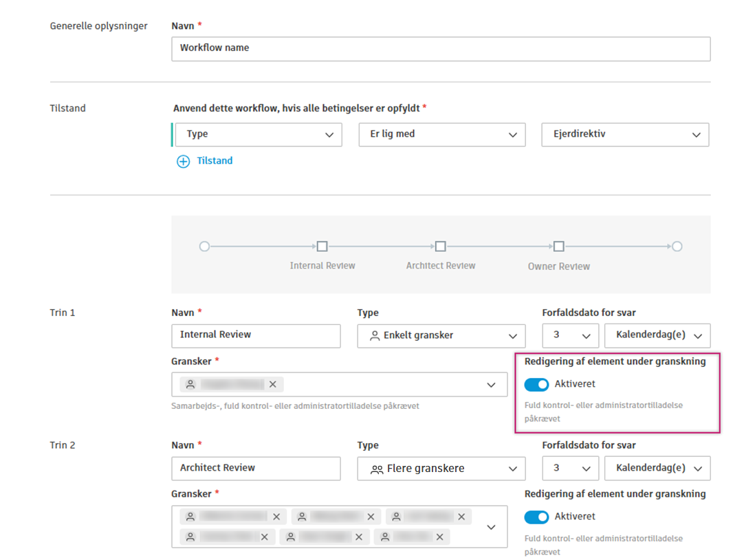The width and height of the screenshot is (755, 560).
Task: Click the Internal Review name field
Action: pos(256,335)
